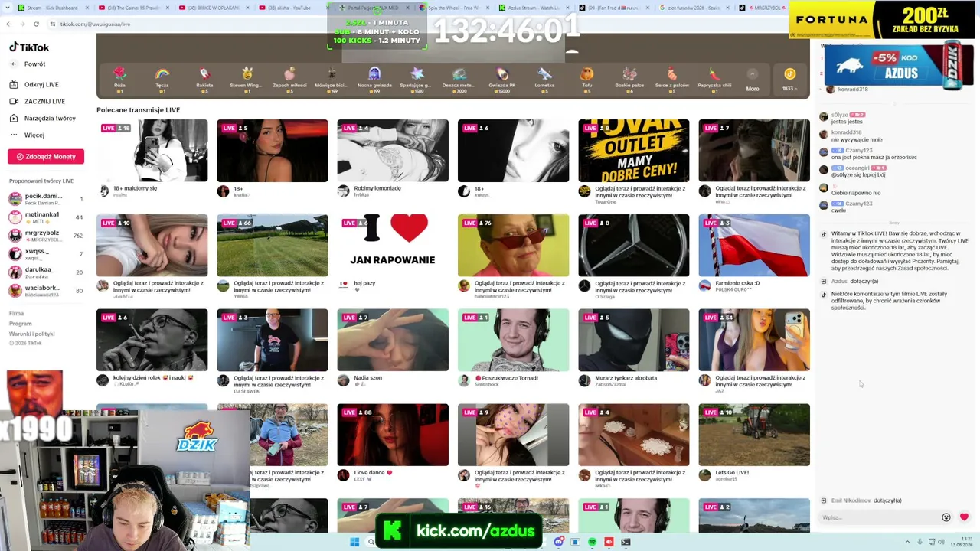The width and height of the screenshot is (980, 551).
Task: Click the browser back arrow
Action: coord(8,24)
